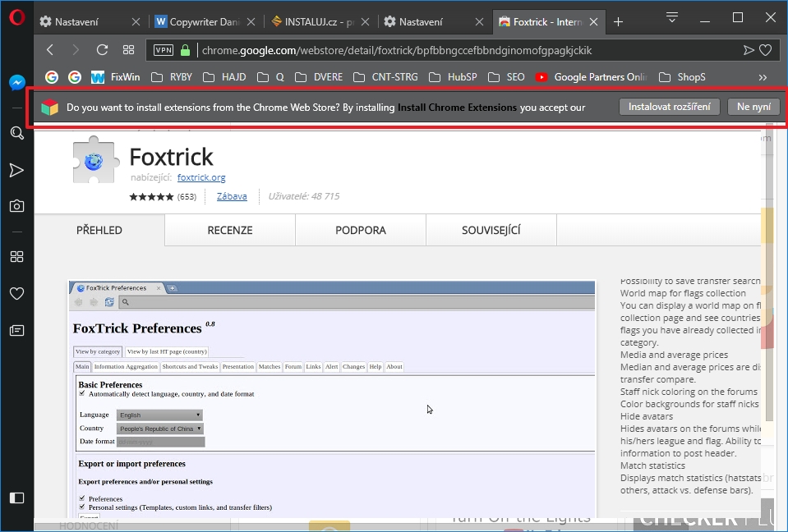788x532 pixels.
Task: Click the Install Chrome Extensions cube icon
Action: (x=50, y=107)
